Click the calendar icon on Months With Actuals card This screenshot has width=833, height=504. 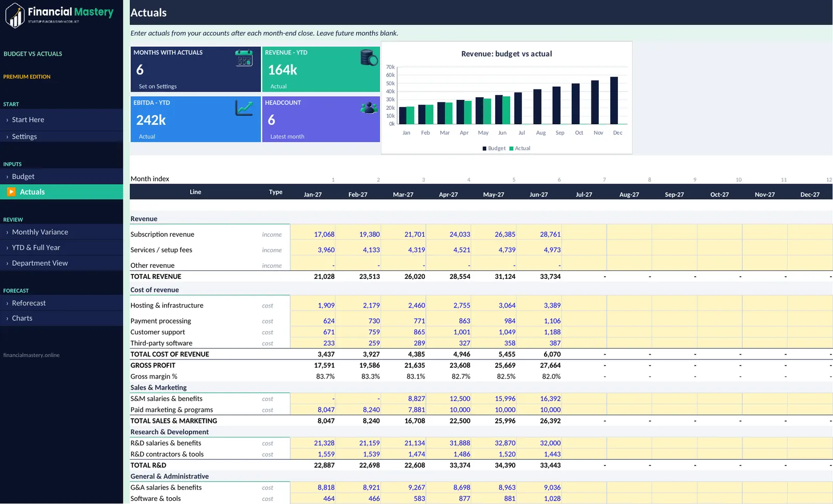pyautogui.click(x=244, y=58)
